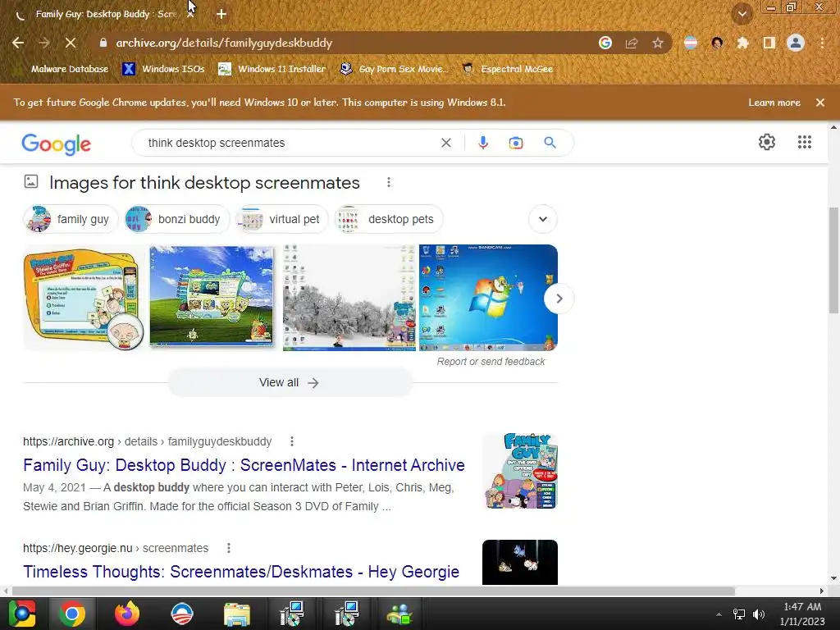Click the Google logo
The image size is (840, 630).
pos(57,144)
